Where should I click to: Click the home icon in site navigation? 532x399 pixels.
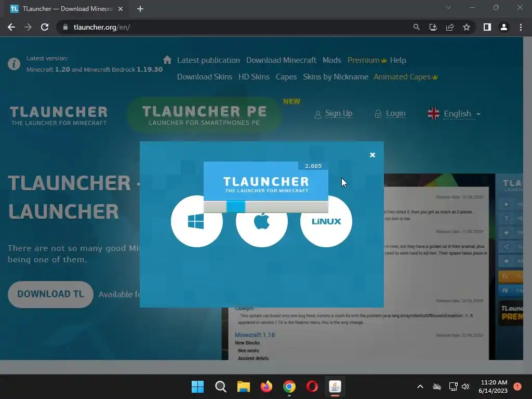pyautogui.click(x=167, y=60)
